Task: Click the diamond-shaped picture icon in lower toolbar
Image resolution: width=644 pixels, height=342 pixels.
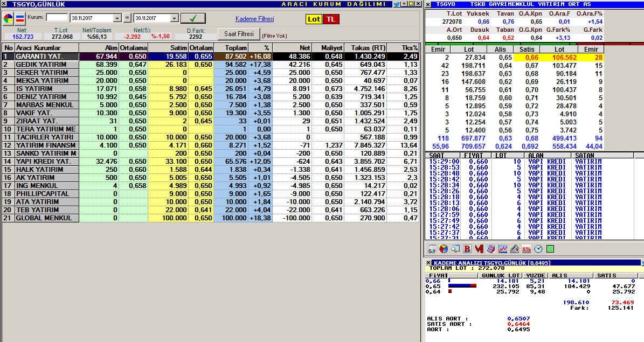Action: [515, 249]
